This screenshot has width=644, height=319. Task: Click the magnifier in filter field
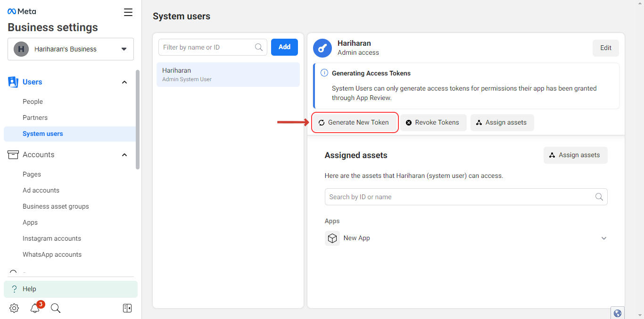pos(258,47)
